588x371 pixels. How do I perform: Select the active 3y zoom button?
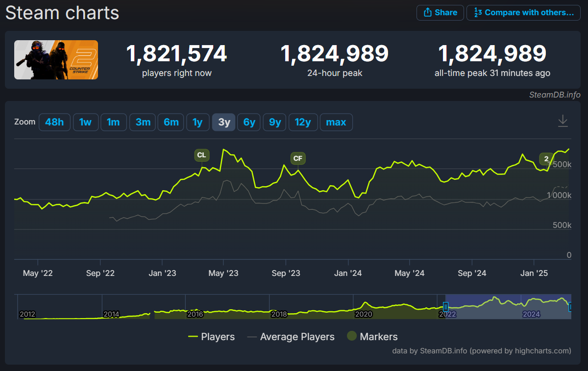(224, 123)
